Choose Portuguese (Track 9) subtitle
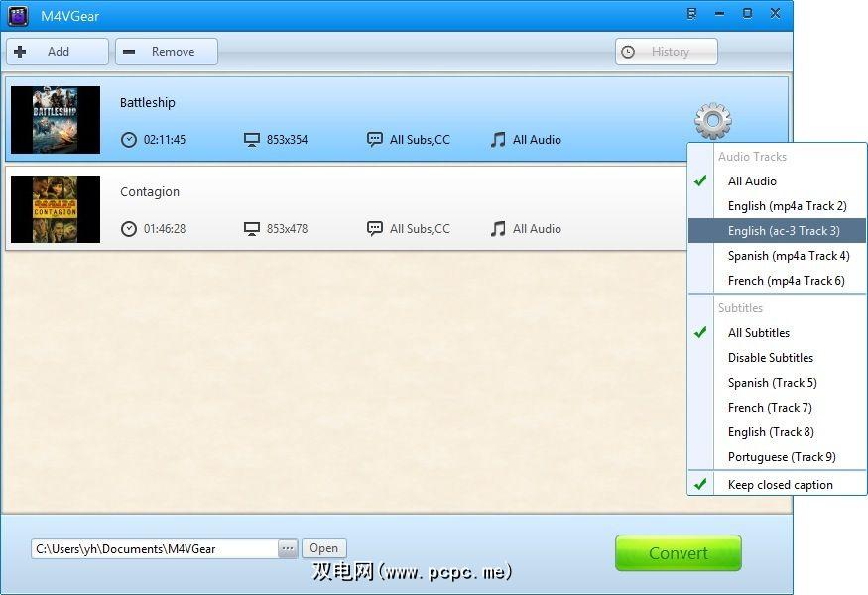This screenshot has width=868, height=595. click(x=777, y=457)
